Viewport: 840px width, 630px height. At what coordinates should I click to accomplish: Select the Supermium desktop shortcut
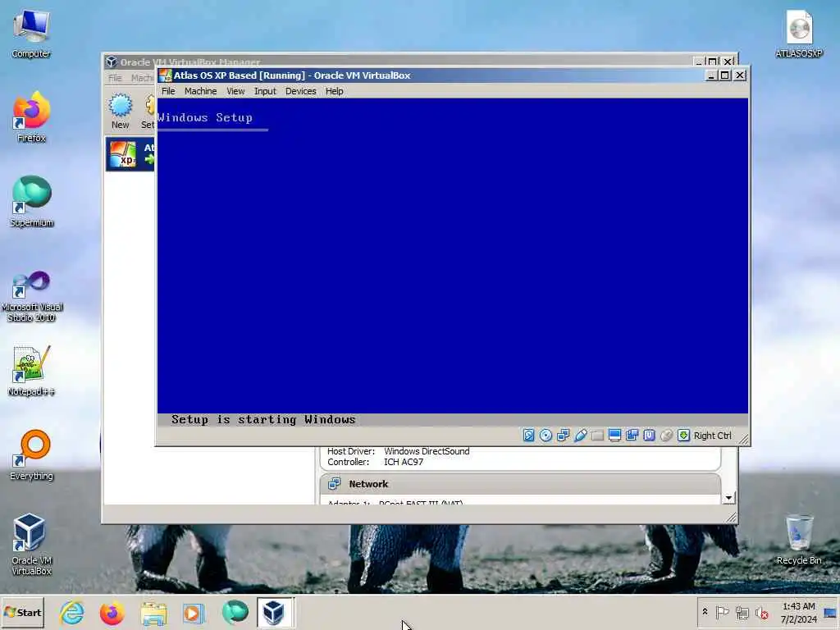click(x=31, y=201)
